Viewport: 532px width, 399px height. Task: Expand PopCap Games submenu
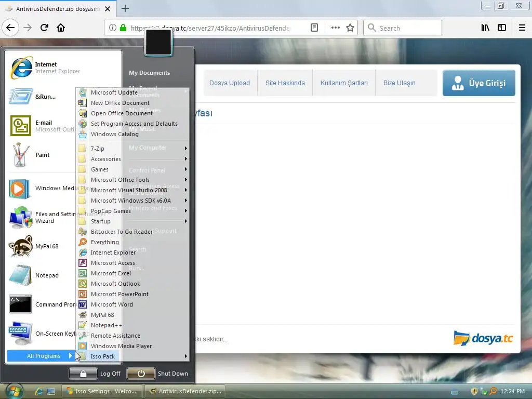pyautogui.click(x=132, y=211)
